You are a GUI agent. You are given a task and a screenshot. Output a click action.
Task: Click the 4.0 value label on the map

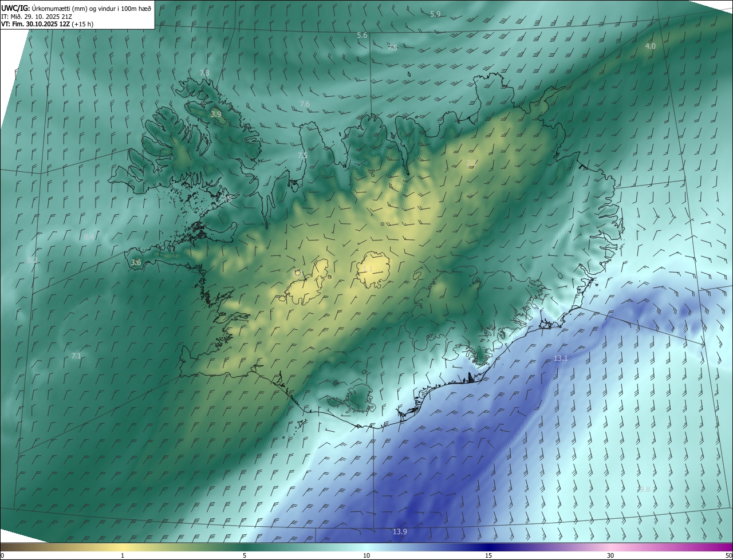(x=651, y=46)
